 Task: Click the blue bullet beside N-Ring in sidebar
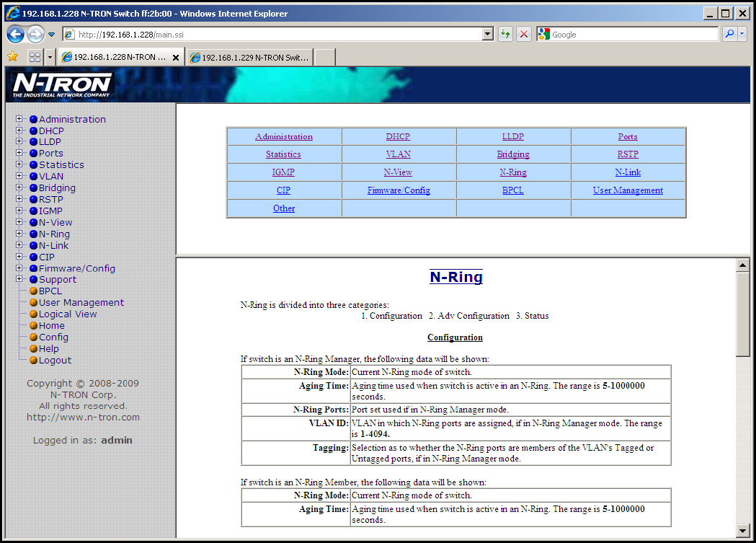(x=33, y=234)
